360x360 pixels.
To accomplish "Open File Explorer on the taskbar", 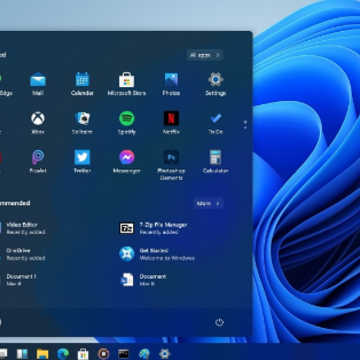I will pos(42,353).
